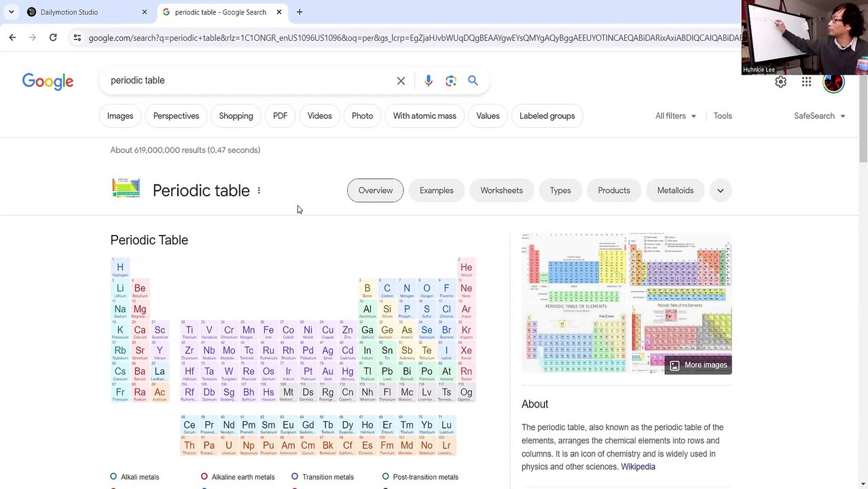
Task: Select the Shopping filter chip
Action: [x=236, y=115]
